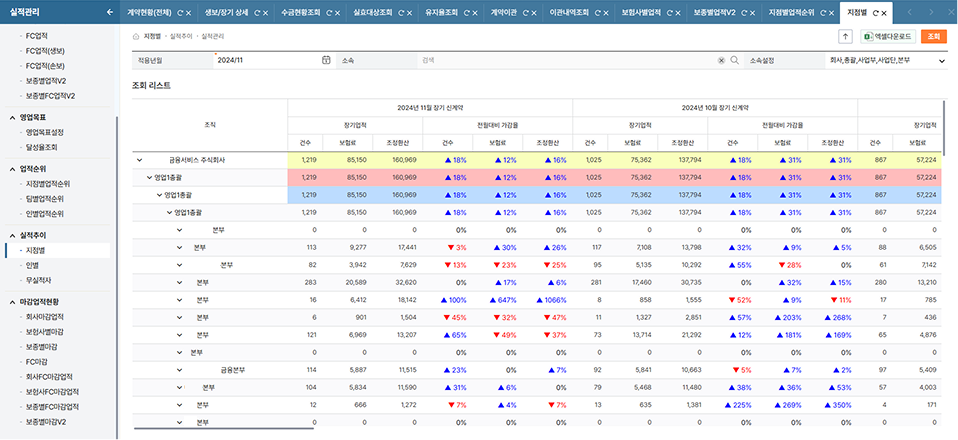Click the magnifier icon in 소속 search
958x440 pixels.
tap(734, 60)
